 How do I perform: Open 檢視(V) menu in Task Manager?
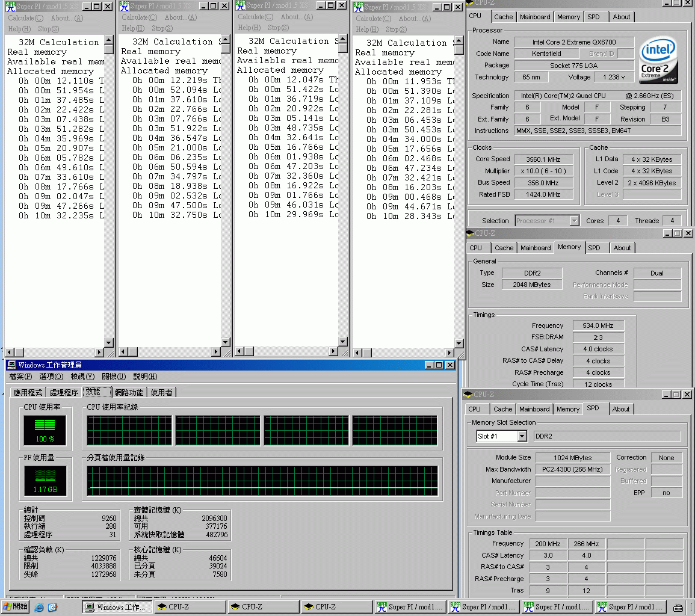82,377
